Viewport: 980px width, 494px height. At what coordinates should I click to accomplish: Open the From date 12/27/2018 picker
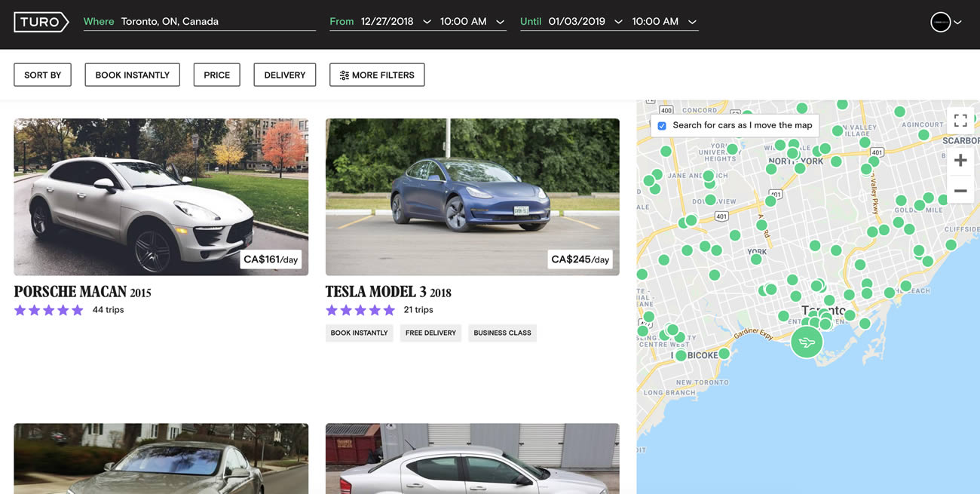(x=396, y=21)
